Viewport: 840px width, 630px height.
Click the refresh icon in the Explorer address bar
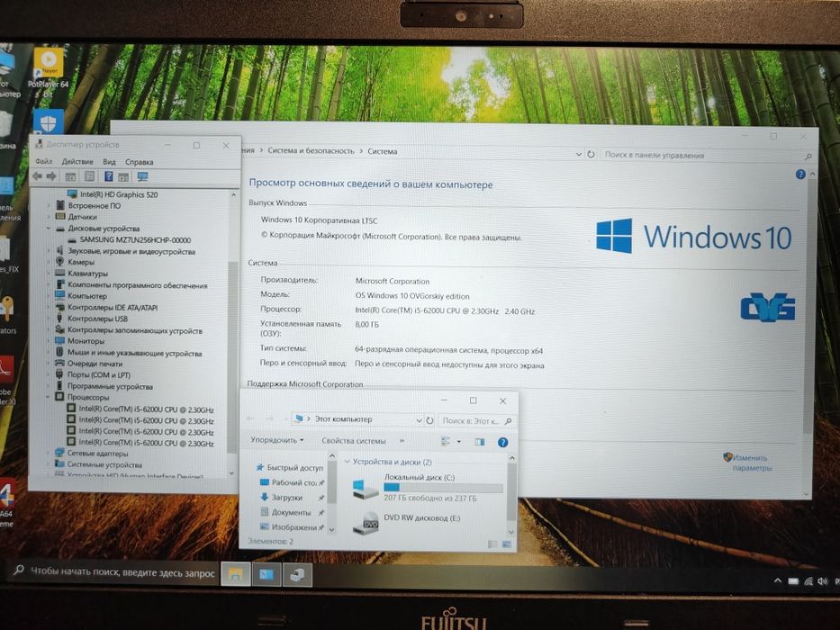[429, 420]
